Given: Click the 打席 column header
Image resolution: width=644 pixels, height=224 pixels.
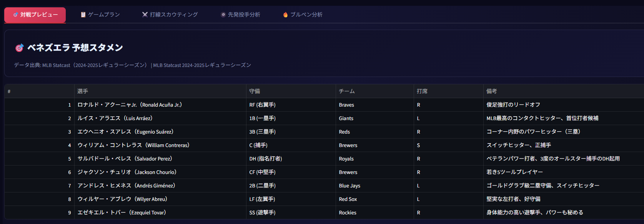Looking at the screenshot, I should pos(449,91).
